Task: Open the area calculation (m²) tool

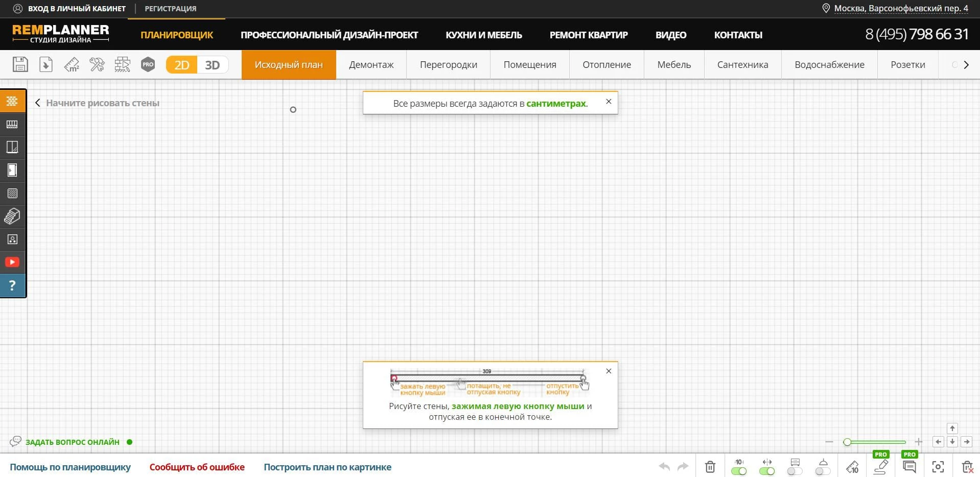Action: point(72,64)
